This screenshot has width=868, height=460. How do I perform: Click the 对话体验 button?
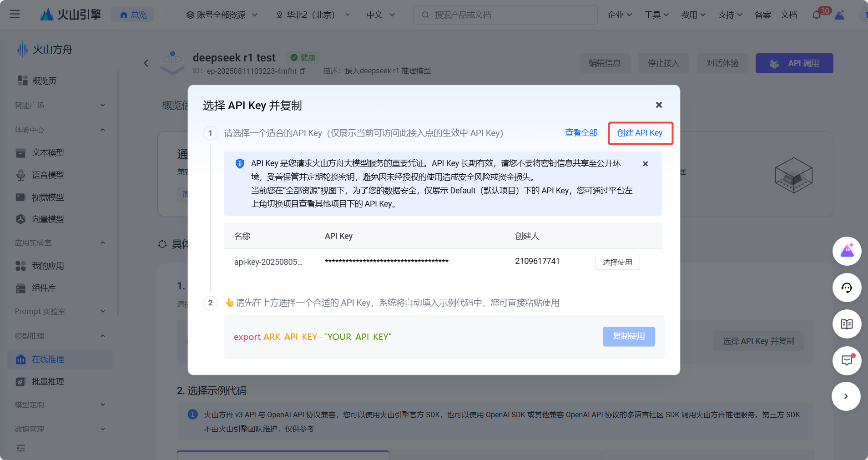[722, 63]
